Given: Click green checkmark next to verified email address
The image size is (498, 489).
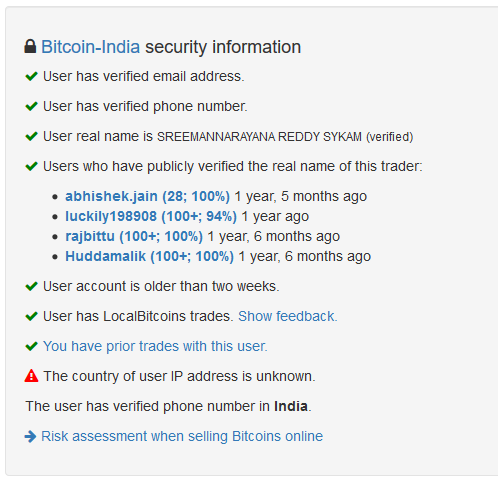Looking at the screenshot, I should 31,76.
